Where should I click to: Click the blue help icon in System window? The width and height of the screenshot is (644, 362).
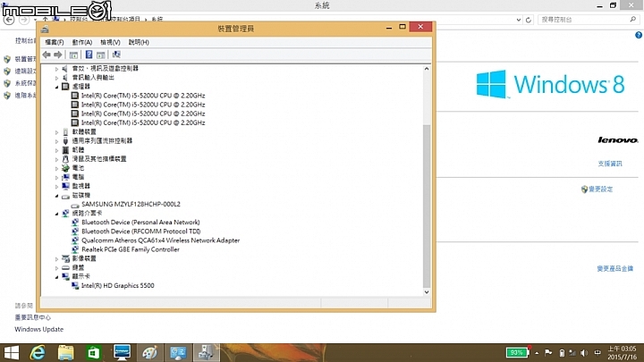[639, 35]
